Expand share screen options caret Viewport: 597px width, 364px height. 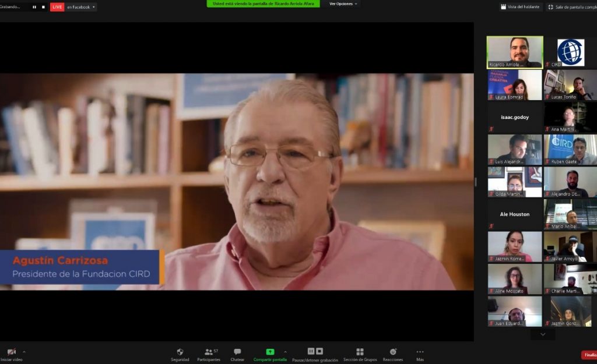point(286,352)
